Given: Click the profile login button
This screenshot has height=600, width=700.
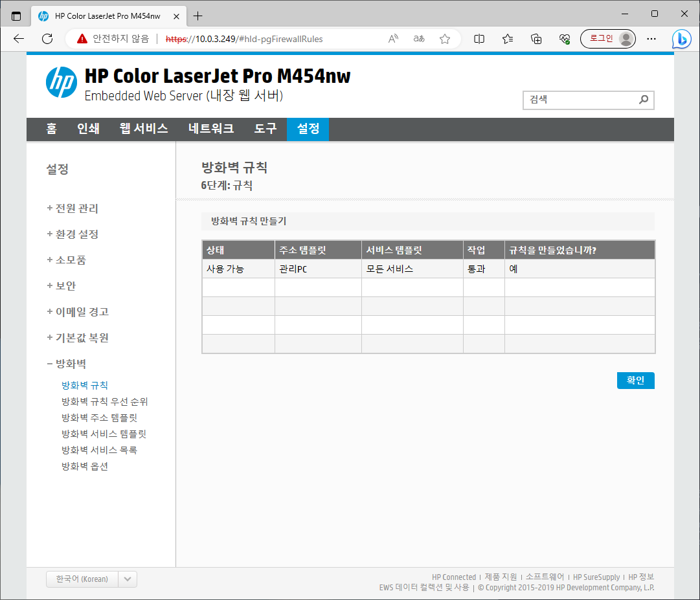Looking at the screenshot, I should pos(608,39).
